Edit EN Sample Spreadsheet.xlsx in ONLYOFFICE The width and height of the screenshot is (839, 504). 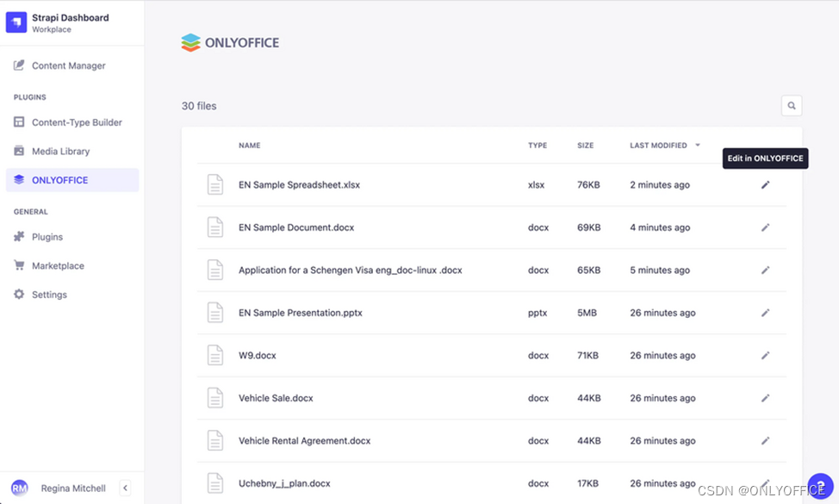(x=765, y=184)
